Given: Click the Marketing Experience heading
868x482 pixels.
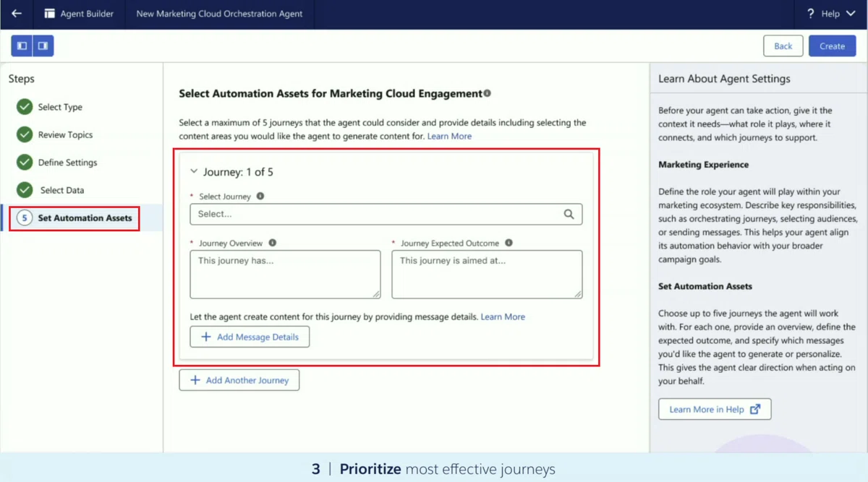Looking at the screenshot, I should pos(703,165).
